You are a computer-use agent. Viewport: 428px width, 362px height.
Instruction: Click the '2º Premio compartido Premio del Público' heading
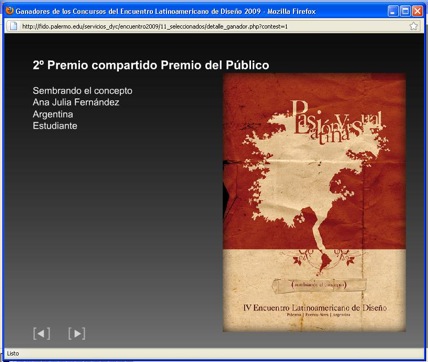point(151,65)
